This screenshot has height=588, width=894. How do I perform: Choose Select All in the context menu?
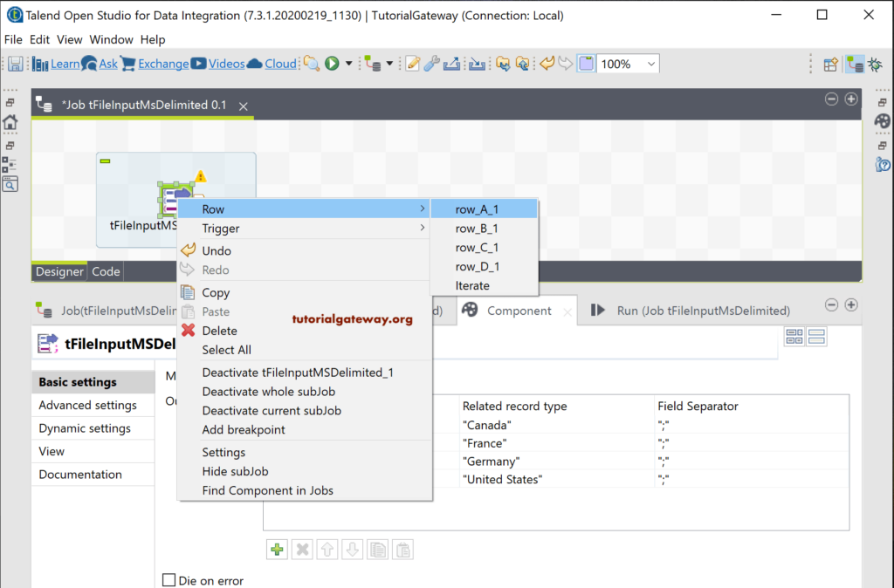tap(305, 350)
